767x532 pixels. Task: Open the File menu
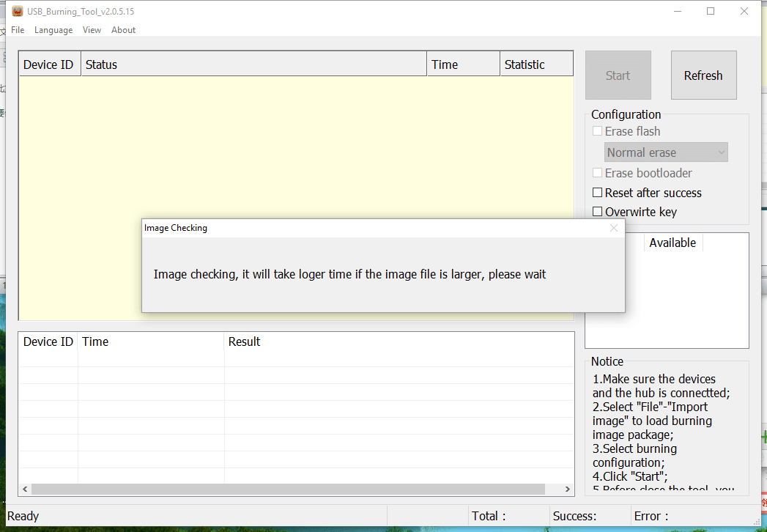tap(18, 30)
